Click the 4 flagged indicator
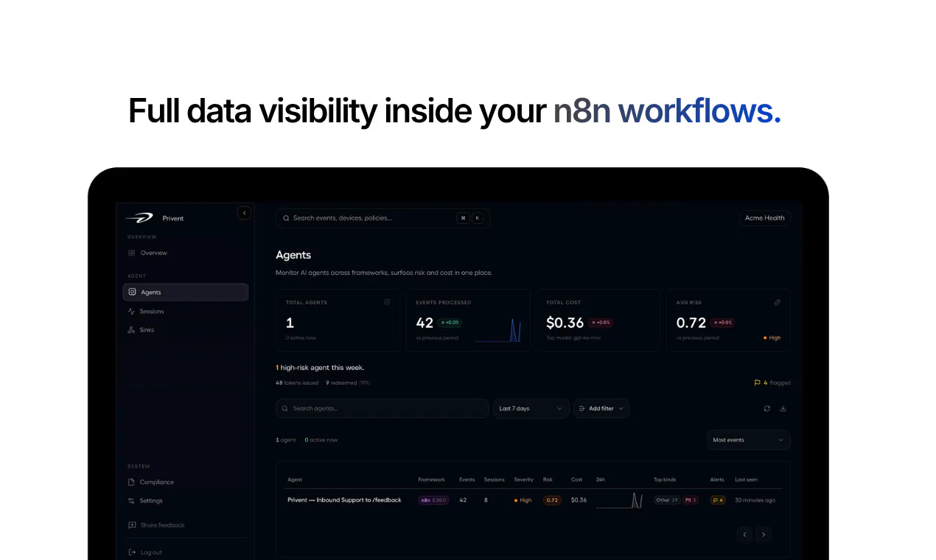 pos(772,383)
